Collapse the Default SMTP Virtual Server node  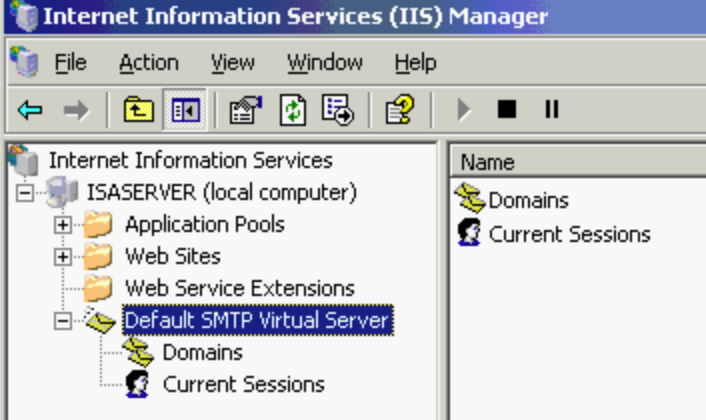63,321
